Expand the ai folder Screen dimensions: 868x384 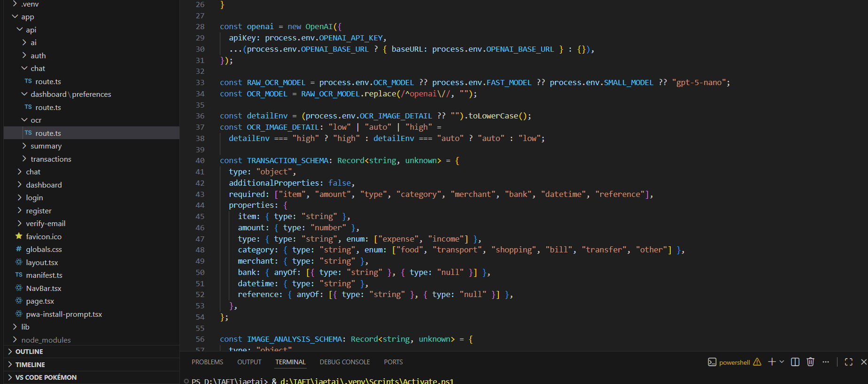click(x=92, y=43)
